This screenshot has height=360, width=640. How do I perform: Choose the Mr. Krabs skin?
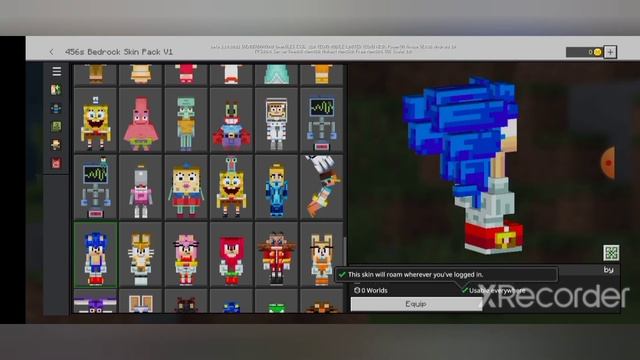(x=231, y=120)
